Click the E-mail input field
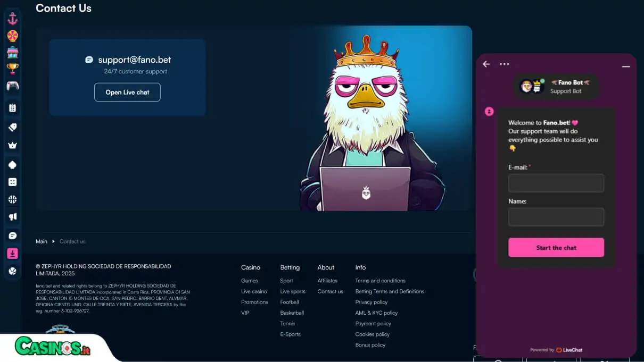The height and width of the screenshot is (362, 644). [x=556, y=183]
